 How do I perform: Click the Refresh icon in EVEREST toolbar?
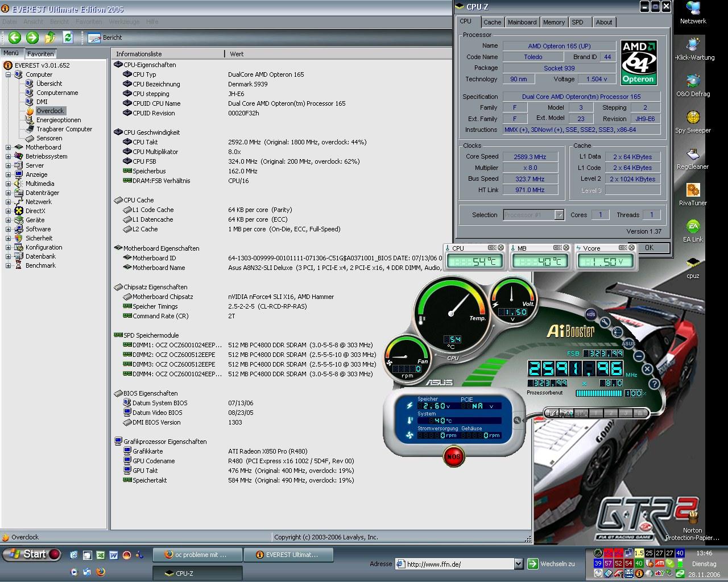click(68, 38)
